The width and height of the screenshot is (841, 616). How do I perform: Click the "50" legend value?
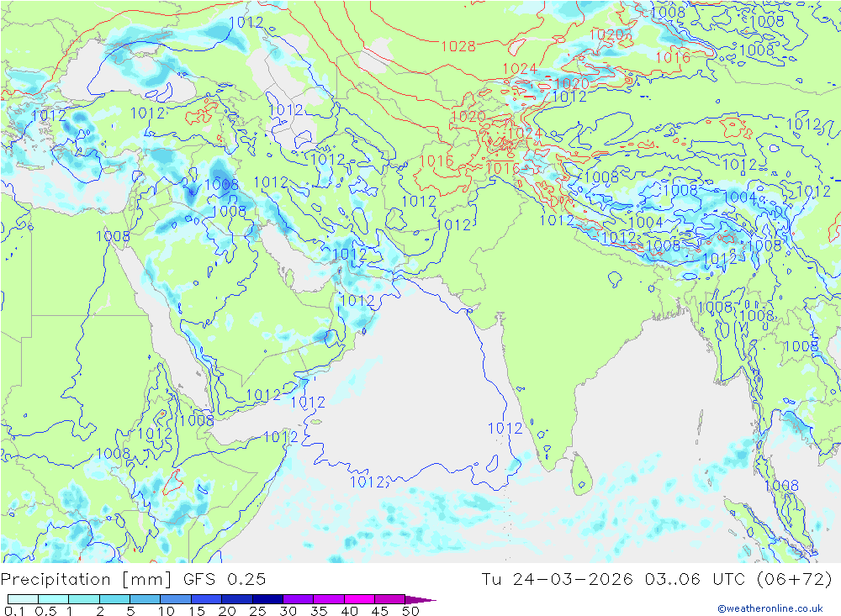410,611
